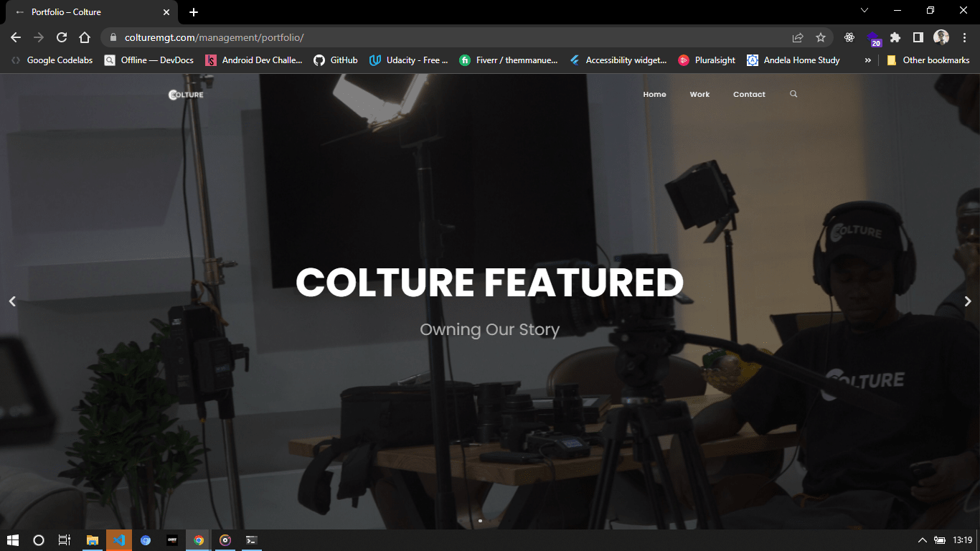This screenshot has width=980, height=551.
Task: Click the COLTURE FEATURED heading
Action: pos(490,282)
